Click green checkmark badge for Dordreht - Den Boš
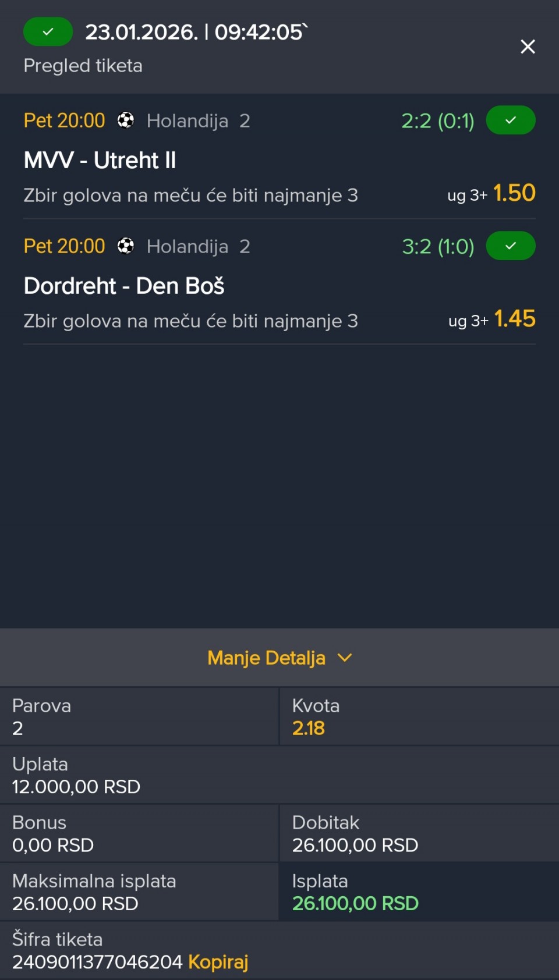 pos(511,246)
